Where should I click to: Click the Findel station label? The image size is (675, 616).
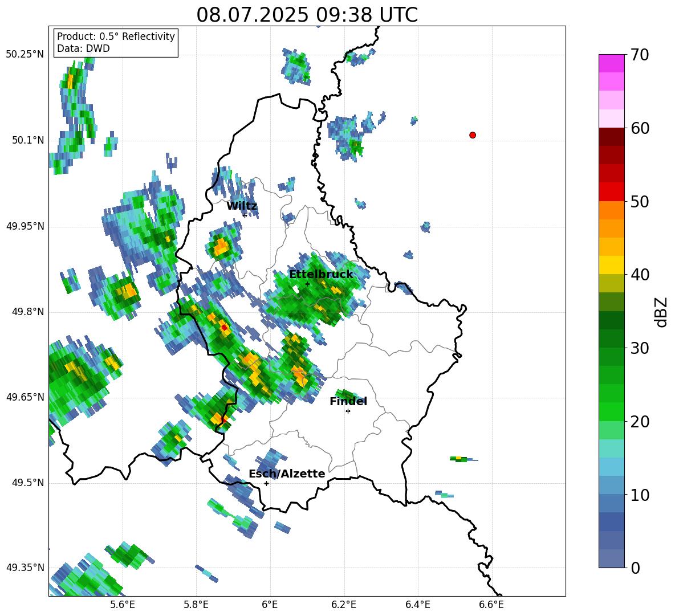point(348,401)
